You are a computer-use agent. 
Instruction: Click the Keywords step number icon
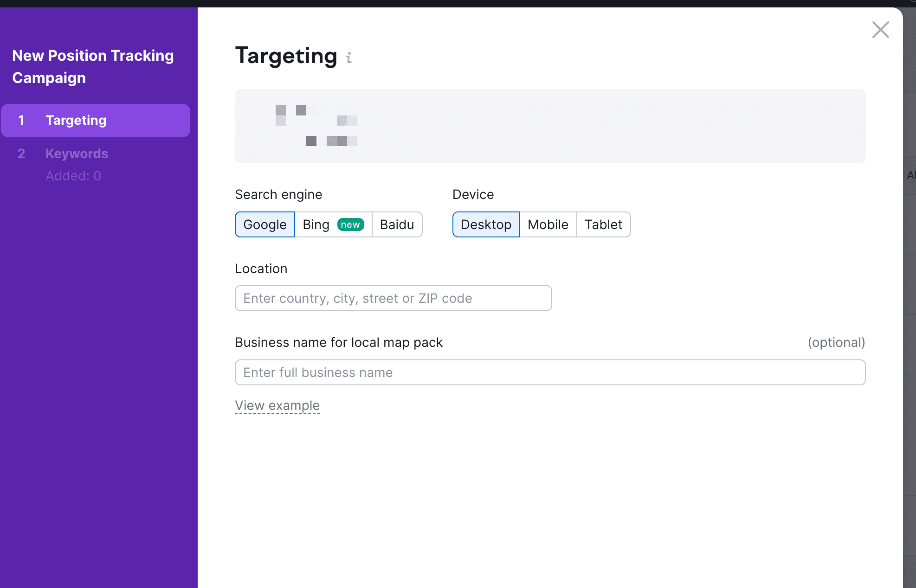(21, 153)
